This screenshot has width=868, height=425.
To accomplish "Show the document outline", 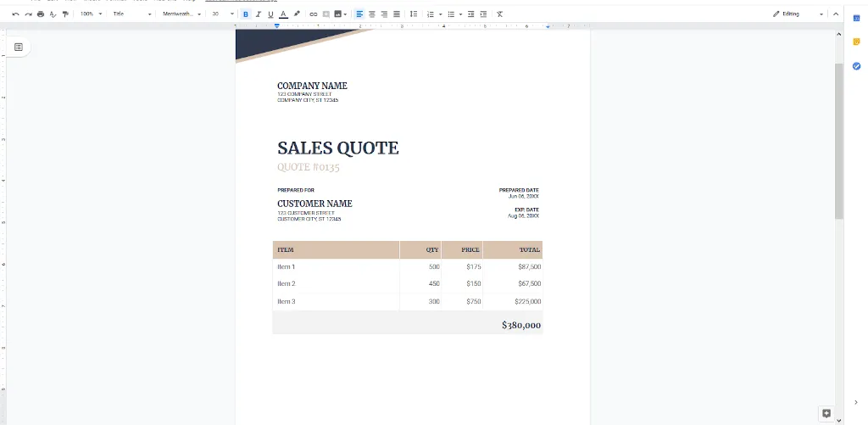I will 19,48.
